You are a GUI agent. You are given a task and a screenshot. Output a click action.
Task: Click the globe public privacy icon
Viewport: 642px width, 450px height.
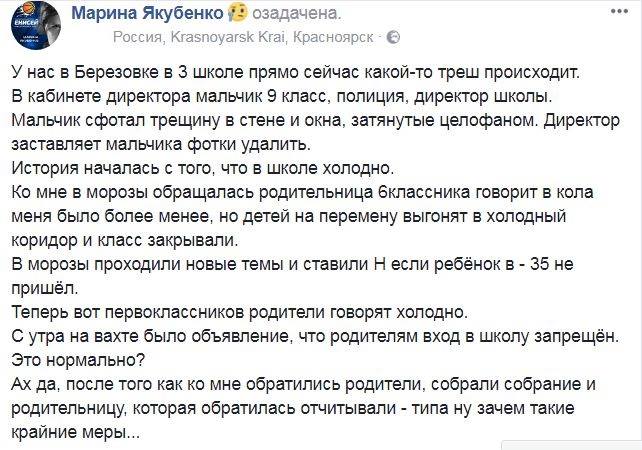coord(393,37)
